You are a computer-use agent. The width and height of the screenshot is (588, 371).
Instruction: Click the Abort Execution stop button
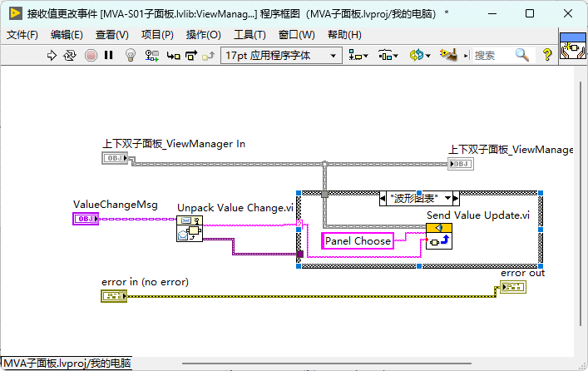point(91,56)
